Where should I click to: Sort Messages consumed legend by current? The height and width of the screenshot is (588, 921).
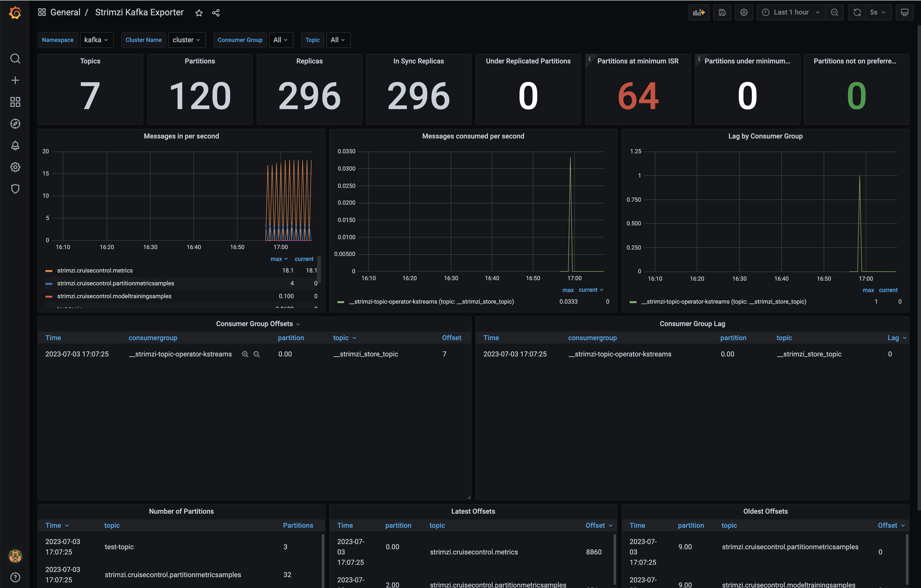(x=591, y=290)
